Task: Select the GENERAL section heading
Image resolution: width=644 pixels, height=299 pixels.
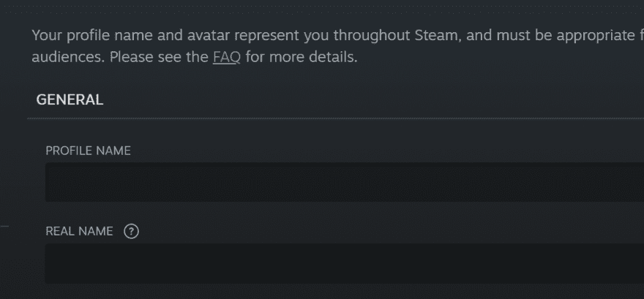Action: coord(70,100)
